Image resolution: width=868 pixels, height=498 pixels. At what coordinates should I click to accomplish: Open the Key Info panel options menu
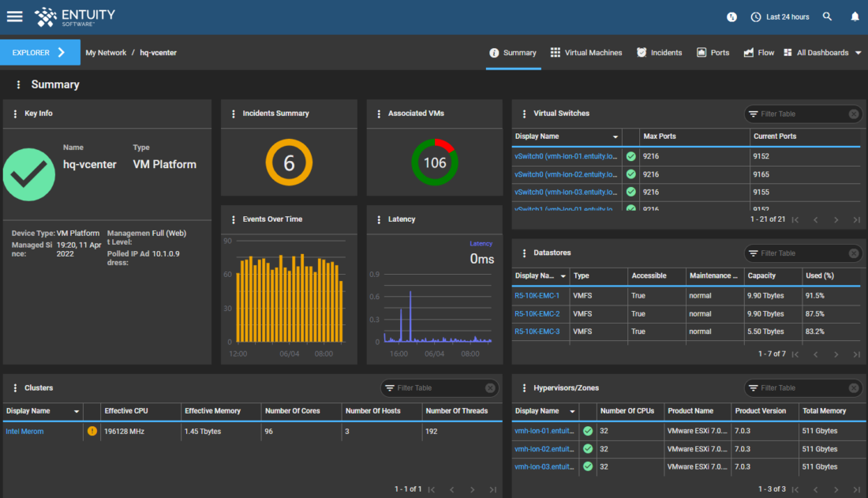pyautogui.click(x=15, y=114)
